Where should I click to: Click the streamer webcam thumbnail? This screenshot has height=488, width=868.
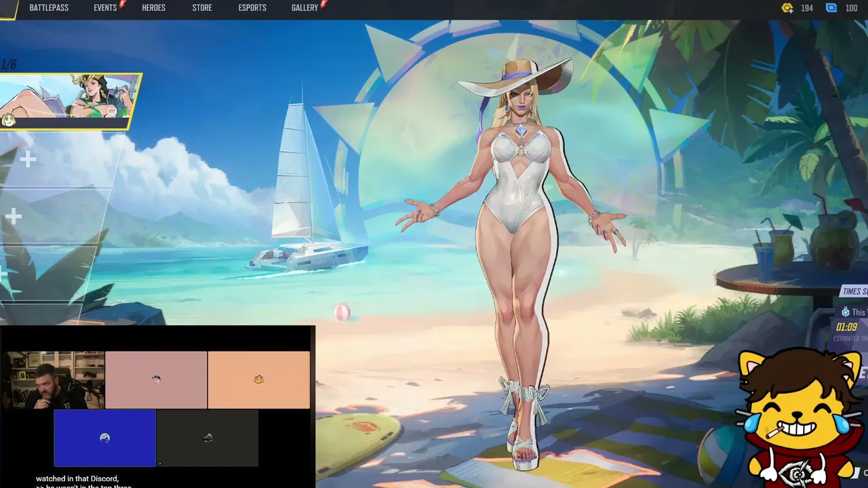tap(53, 380)
